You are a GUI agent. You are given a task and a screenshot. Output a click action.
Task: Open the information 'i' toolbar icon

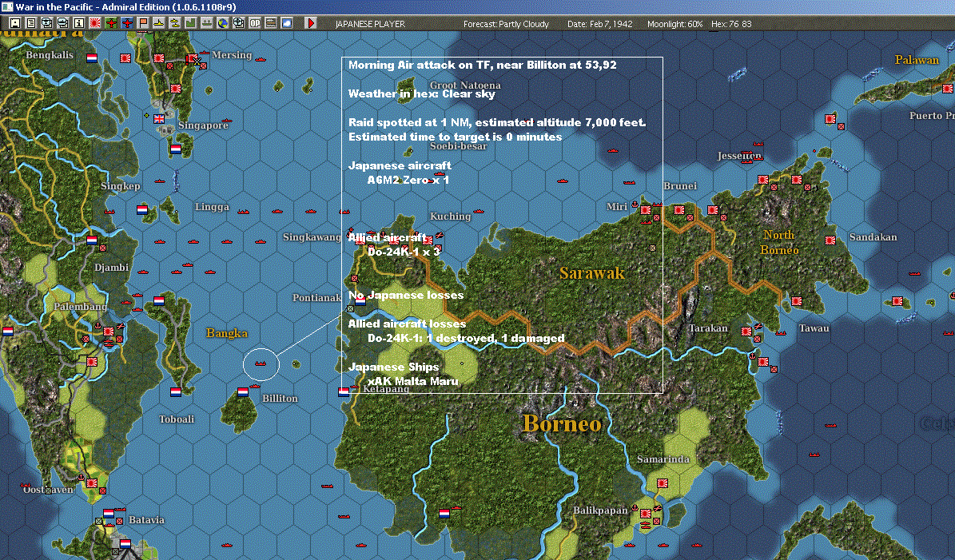[79, 23]
